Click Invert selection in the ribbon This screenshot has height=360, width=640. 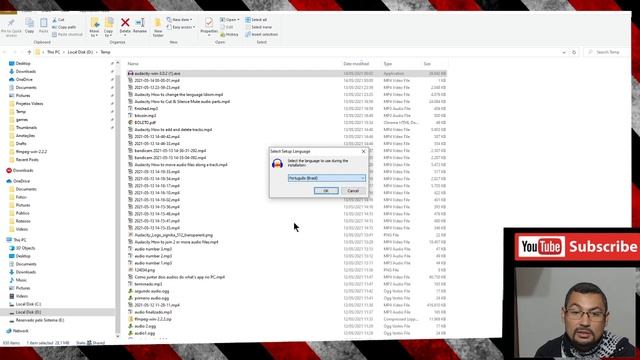pyautogui.click(x=262, y=34)
